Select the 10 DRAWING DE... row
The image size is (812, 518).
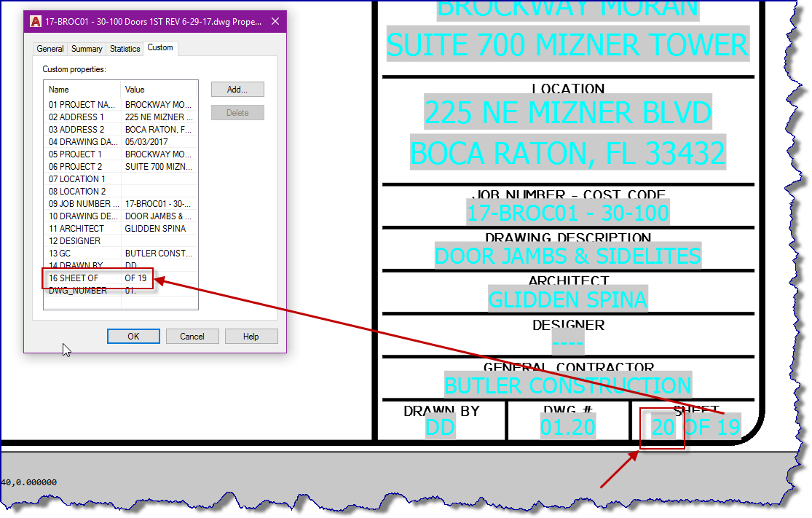point(121,216)
